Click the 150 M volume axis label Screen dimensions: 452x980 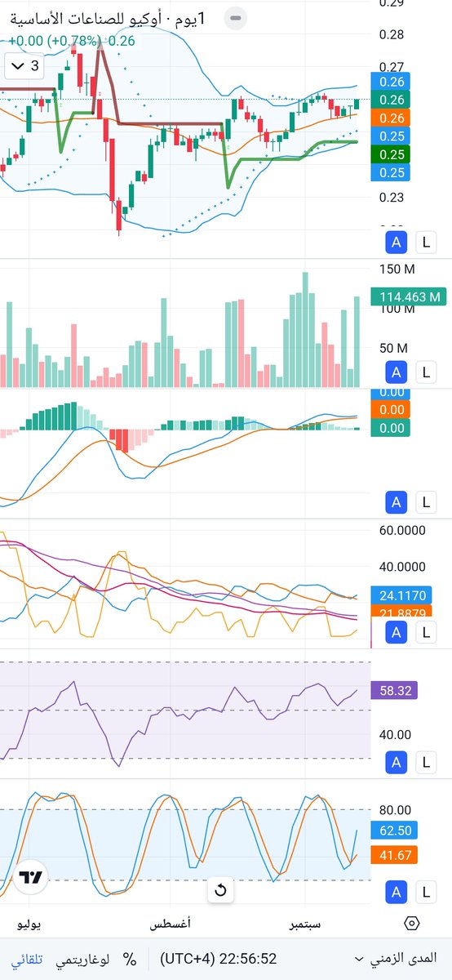point(397,269)
